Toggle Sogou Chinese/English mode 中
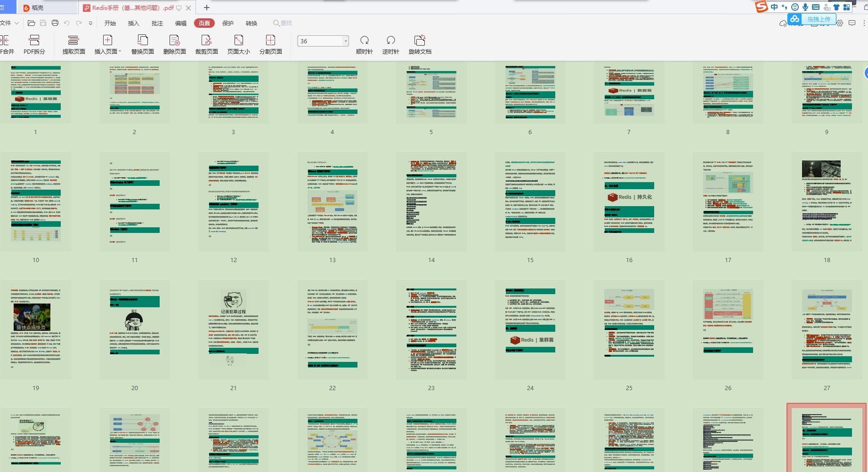Image resolution: width=868 pixels, height=472 pixels. click(x=775, y=7)
